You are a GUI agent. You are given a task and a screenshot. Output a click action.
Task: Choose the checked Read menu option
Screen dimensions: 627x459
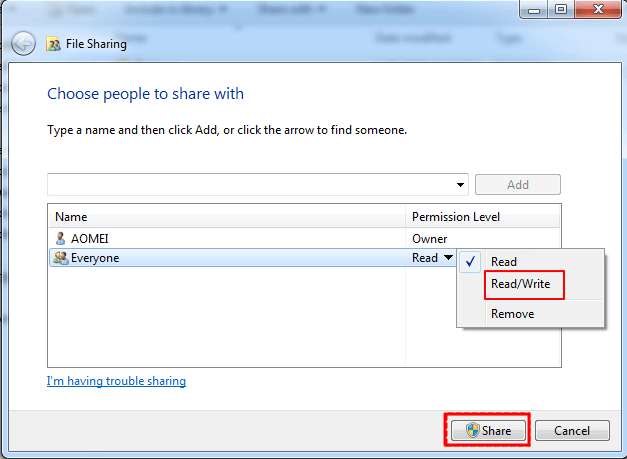tap(503, 261)
